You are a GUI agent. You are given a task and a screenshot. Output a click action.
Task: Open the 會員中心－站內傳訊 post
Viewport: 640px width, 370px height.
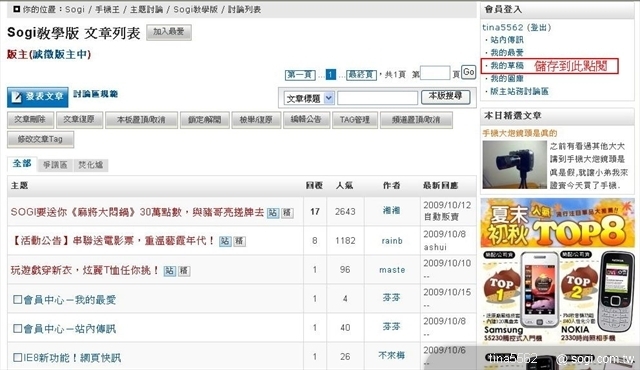pyautogui.click(x=69, y=328)
